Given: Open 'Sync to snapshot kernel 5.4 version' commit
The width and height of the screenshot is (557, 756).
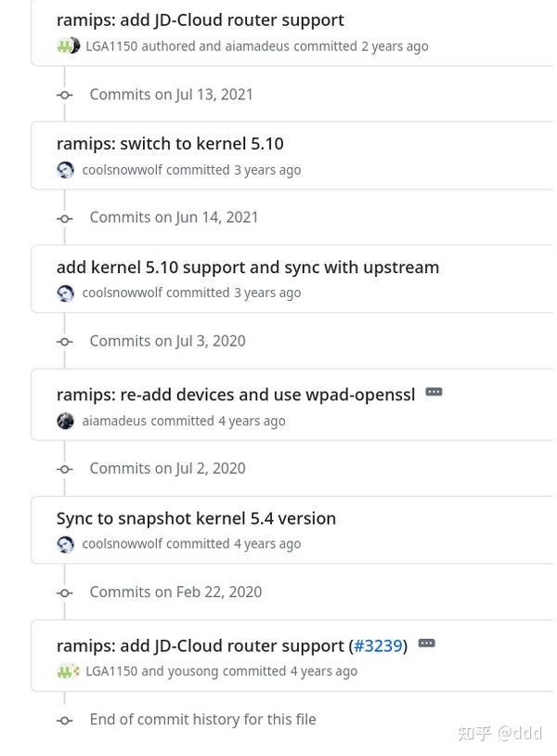Looking at the screenshot, I should pyautogui.click(x=196, y=518).
